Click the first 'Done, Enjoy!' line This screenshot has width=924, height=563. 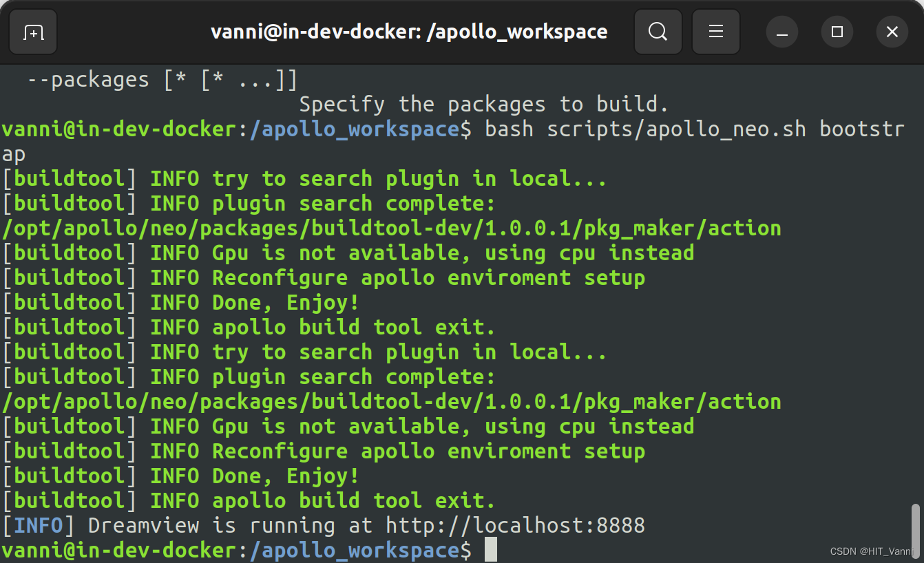(x=180, y=303)
